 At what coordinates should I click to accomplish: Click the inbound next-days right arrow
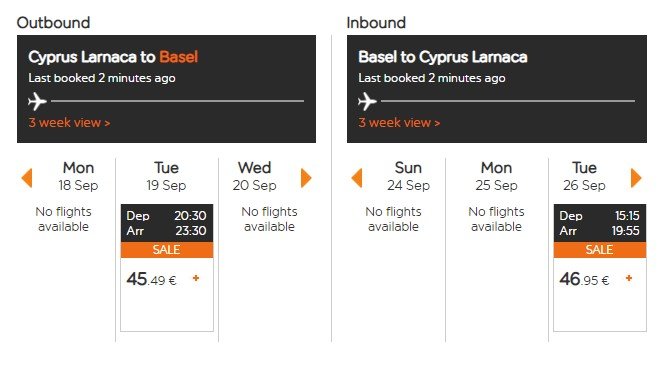point(636,178)
